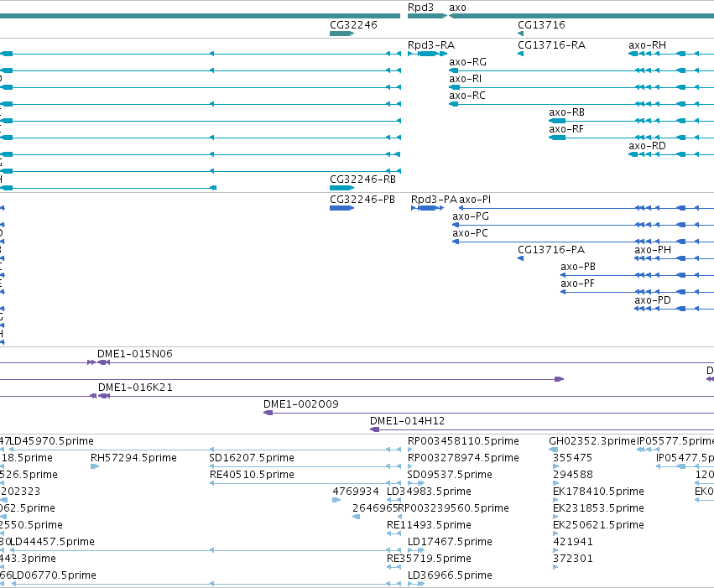Image resolution: width=714 pixels, height=588 pixels.
Task: Click the RE40510.5prime EST label
Action: click(x=252, y=475)
